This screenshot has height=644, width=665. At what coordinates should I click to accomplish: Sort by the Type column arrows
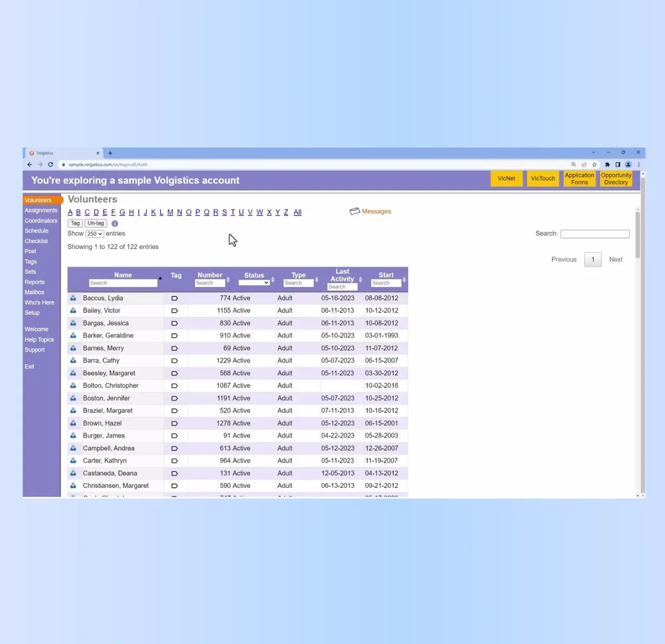tap(316, 280)
